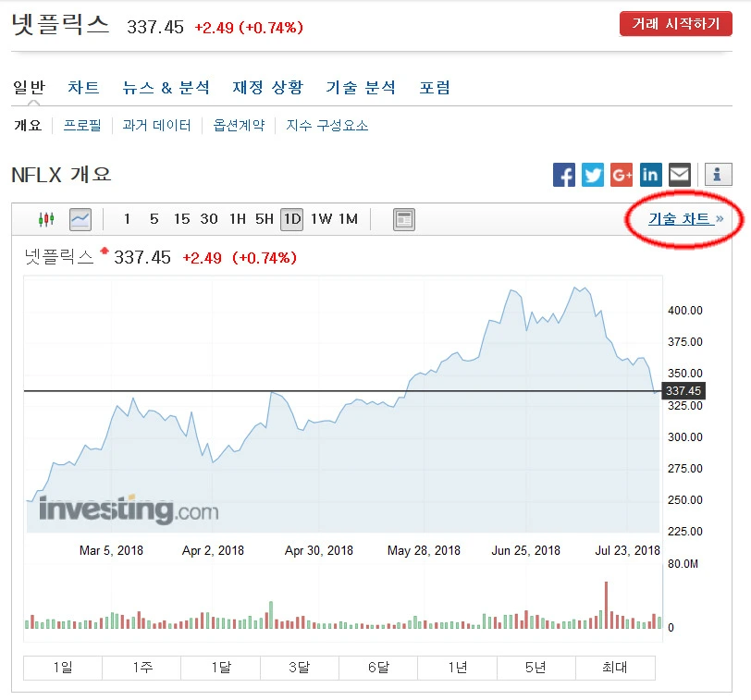Image resolution: width=751 pixels, height=700 pixels.
Task: Click the +2.49 (+0.74%) change in header
Action: (x=249, y=28)
